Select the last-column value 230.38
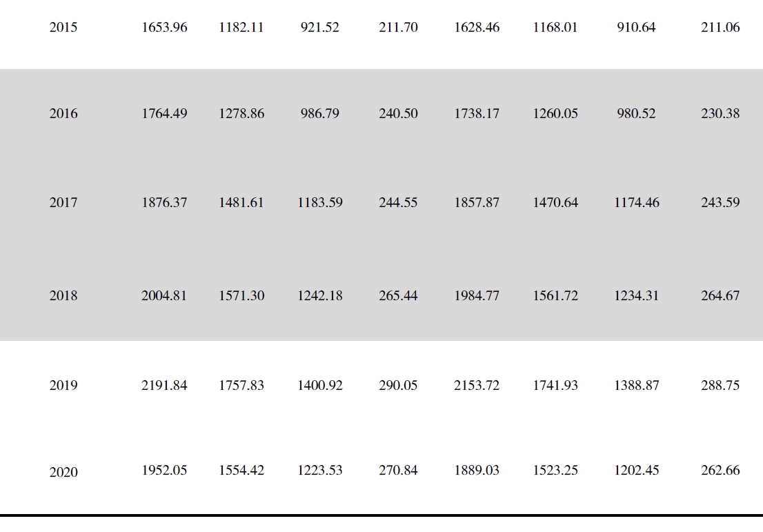 click(720, 115)
